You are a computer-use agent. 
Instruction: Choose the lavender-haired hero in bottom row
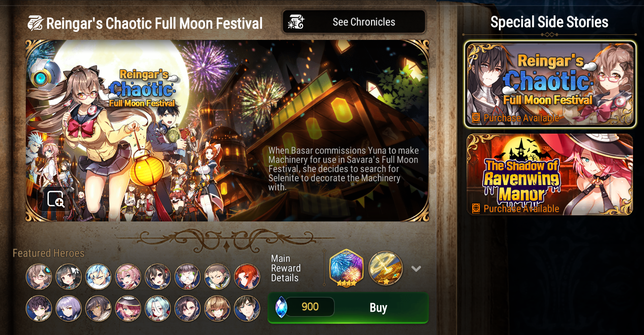pos(68,308)
